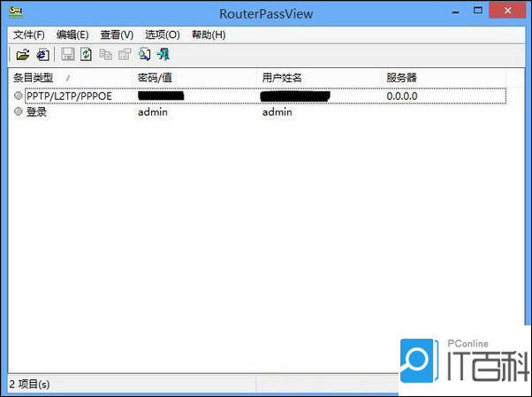The image size is (532, 397).
Task: Click the admin password value cell
Action: [x=153, y=111]
